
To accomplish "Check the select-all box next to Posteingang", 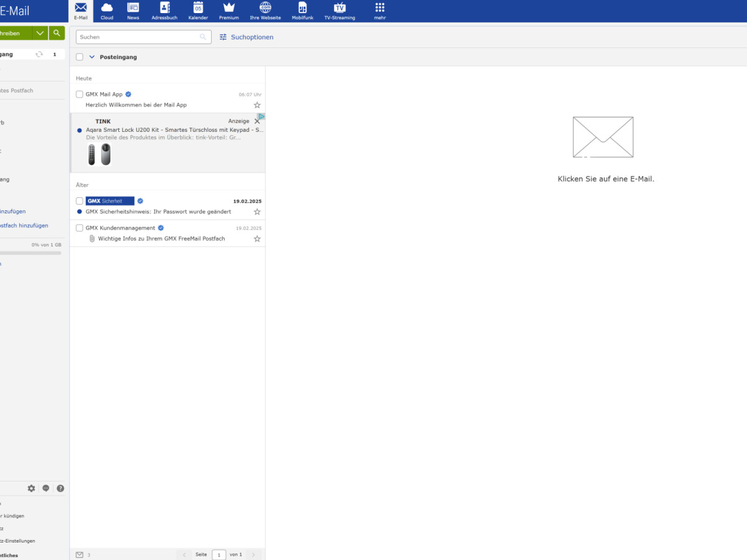I will click(x=79, y=57).
